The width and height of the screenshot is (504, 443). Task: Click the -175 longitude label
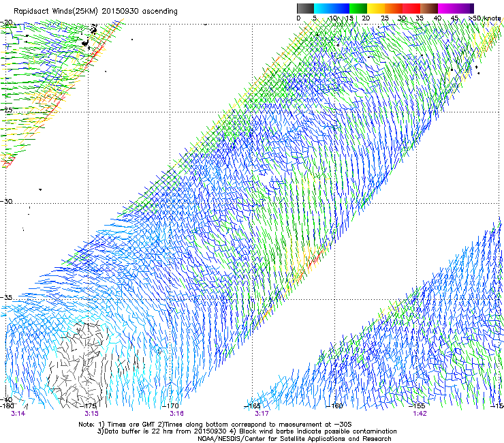[89, 406]
